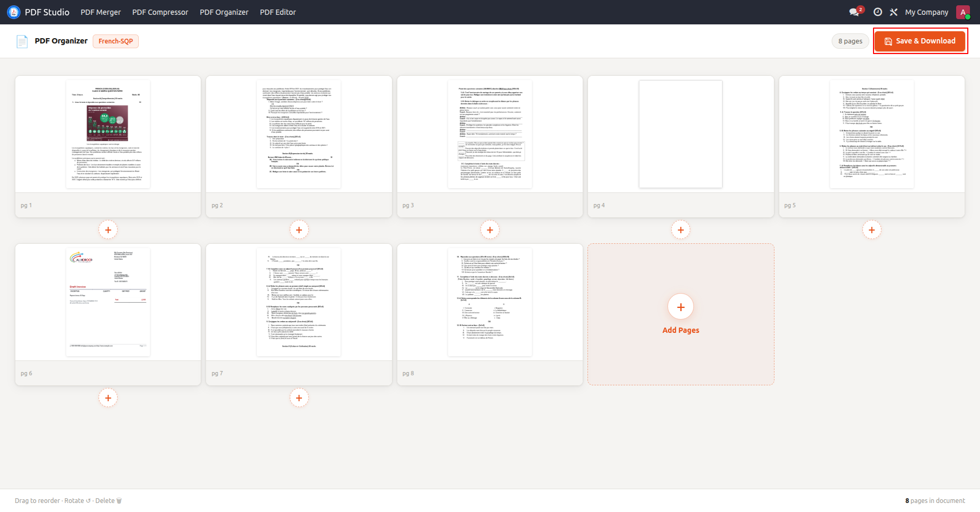
Task: Click the French-SQP document name tag
Action: click(115, 41)
